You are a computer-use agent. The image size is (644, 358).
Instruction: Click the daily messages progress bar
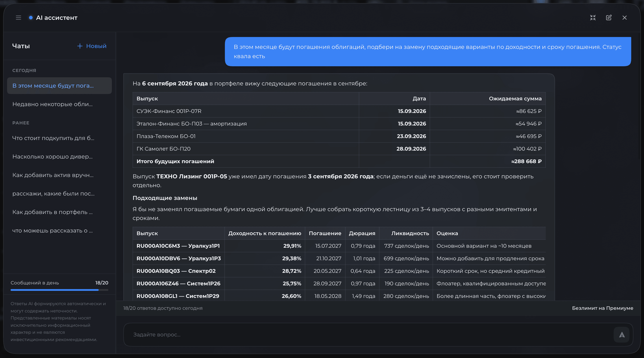[59, 290]
